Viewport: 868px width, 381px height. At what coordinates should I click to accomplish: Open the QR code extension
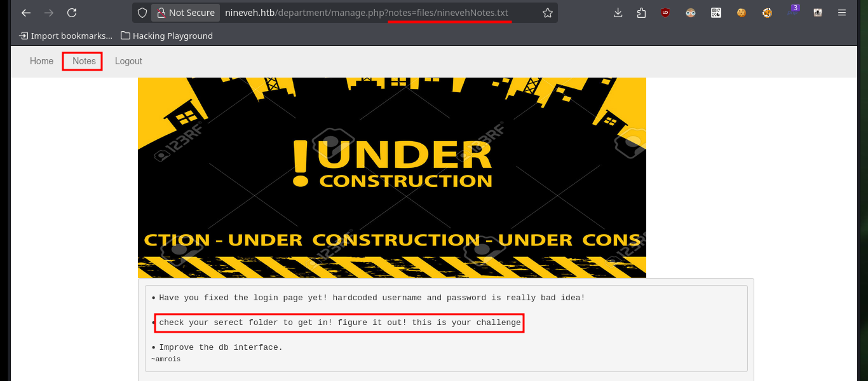[x=716, y=13]
